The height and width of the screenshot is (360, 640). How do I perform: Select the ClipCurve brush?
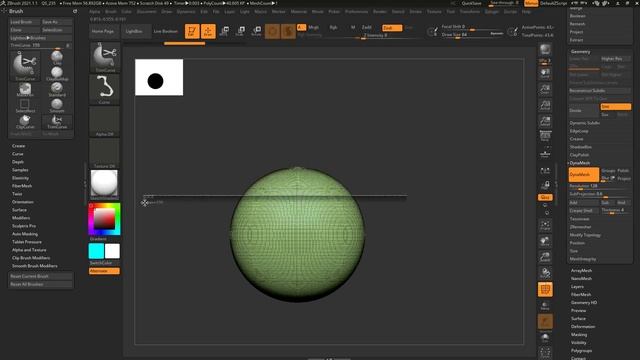pos(25,121)
